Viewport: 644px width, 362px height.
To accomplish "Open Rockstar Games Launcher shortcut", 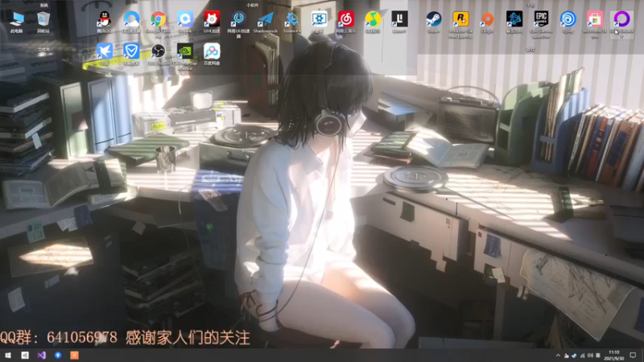I will pyautogui.click(x=460, y=24).
